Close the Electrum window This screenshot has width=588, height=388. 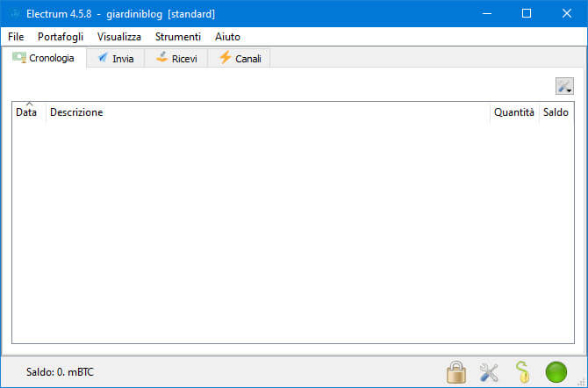tap(567, 13)
